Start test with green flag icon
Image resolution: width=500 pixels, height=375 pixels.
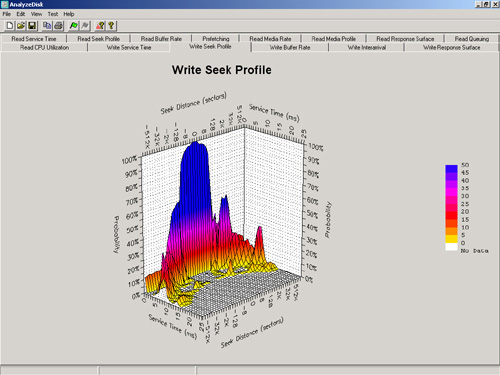coord(74,26)
